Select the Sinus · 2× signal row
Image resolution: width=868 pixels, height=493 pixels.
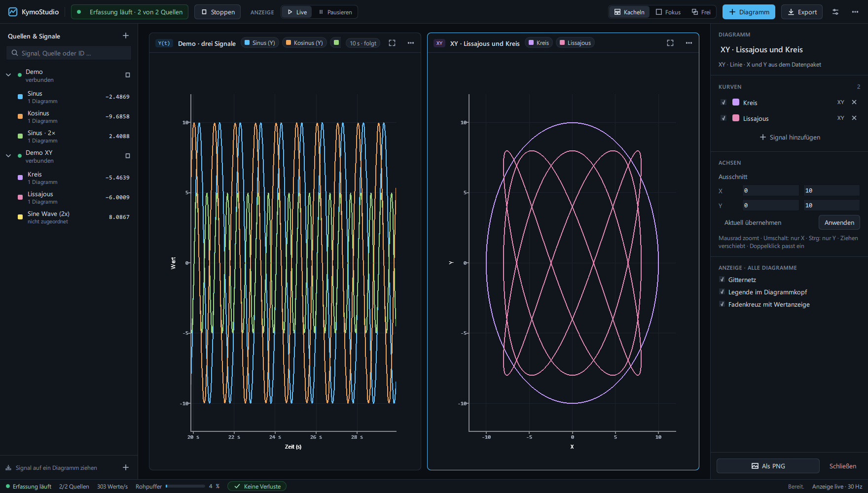tap(69, 136)
